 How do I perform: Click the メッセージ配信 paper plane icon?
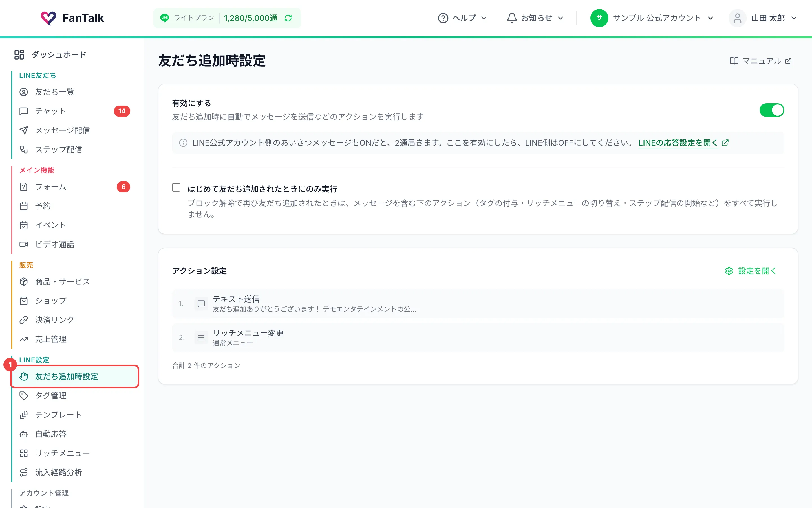pos(23,130)
